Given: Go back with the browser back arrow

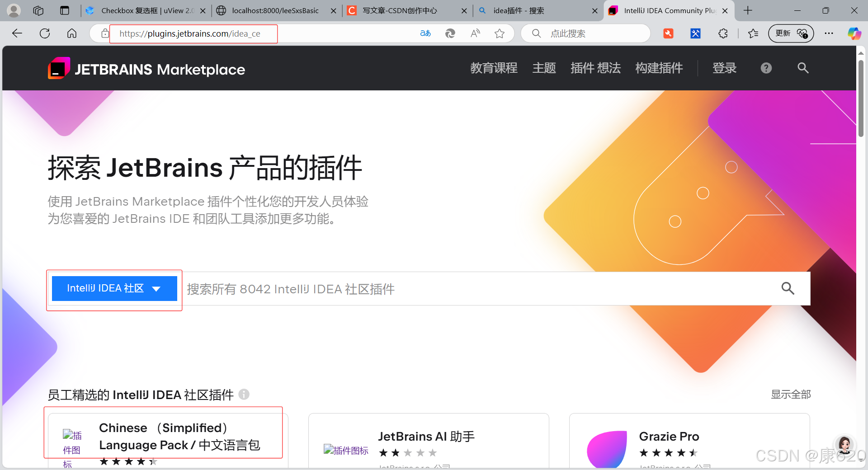Looking at the screenshot, I should point(17,33).
